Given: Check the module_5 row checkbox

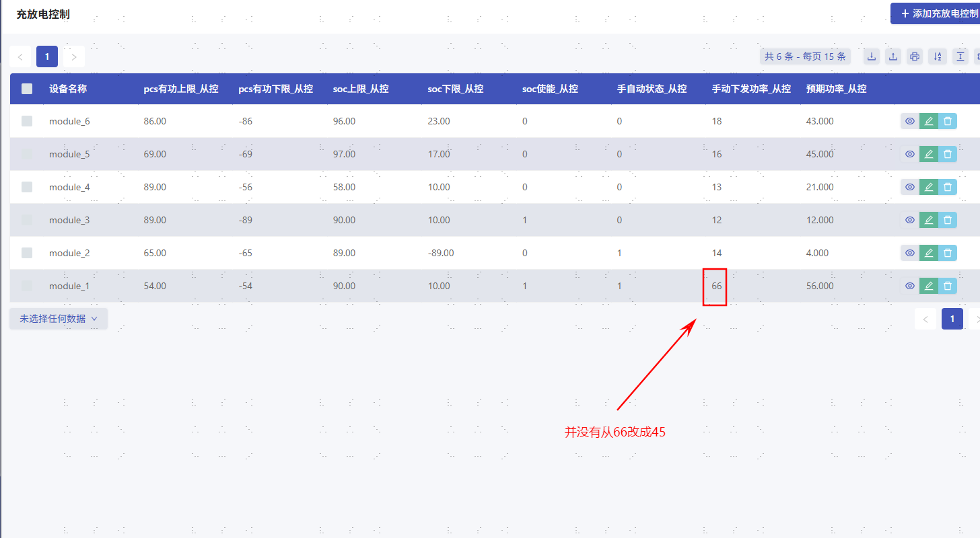Looking at the screenshot, I should coord(27,154).
